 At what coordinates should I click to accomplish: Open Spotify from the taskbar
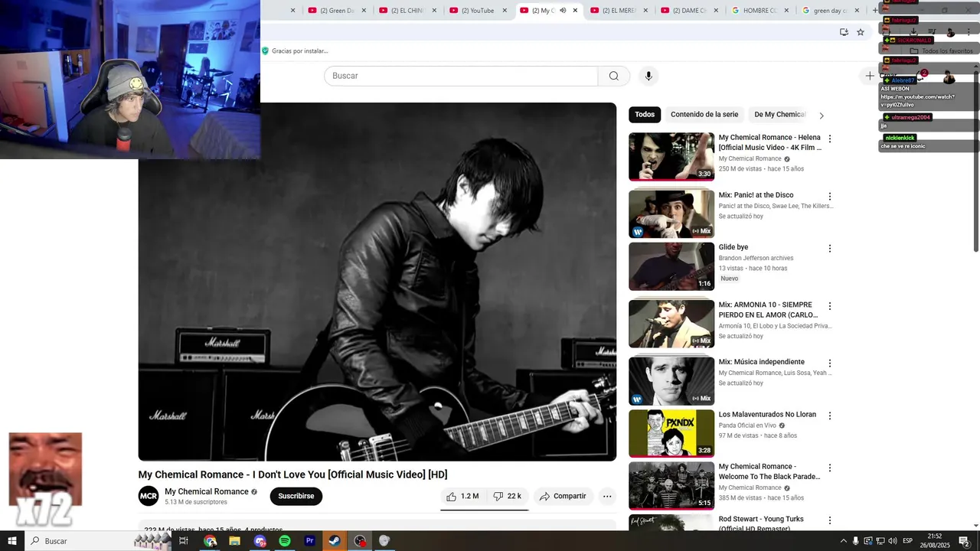285,541
